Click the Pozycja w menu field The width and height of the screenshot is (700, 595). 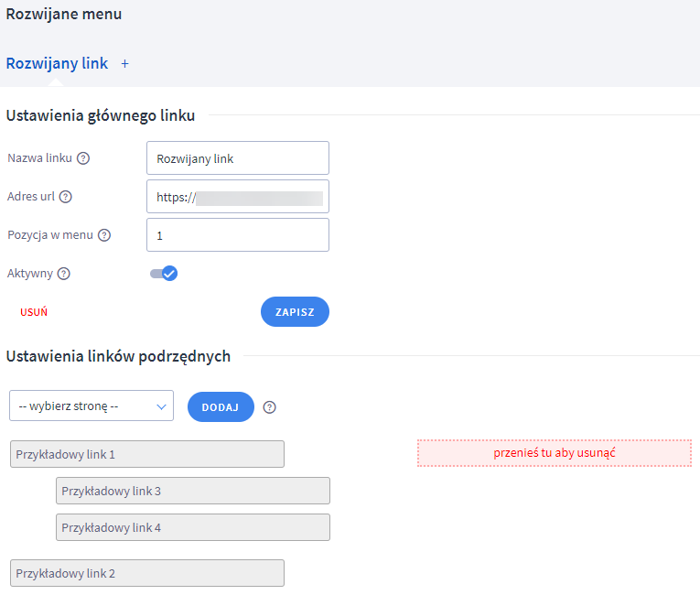(237, 235)
